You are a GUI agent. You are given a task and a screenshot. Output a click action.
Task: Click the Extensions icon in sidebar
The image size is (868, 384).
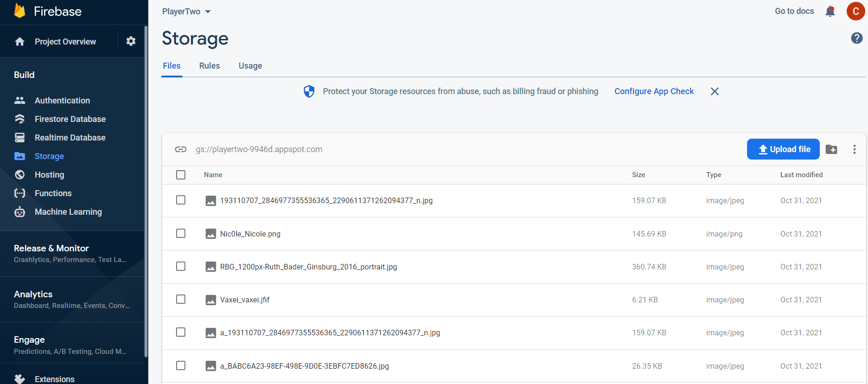(19, 379)
